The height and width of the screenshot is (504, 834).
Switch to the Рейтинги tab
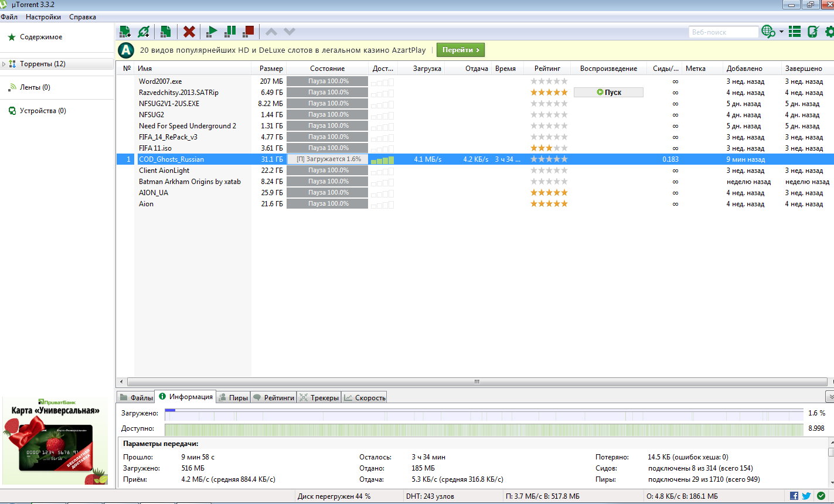[x=273, y=397]
